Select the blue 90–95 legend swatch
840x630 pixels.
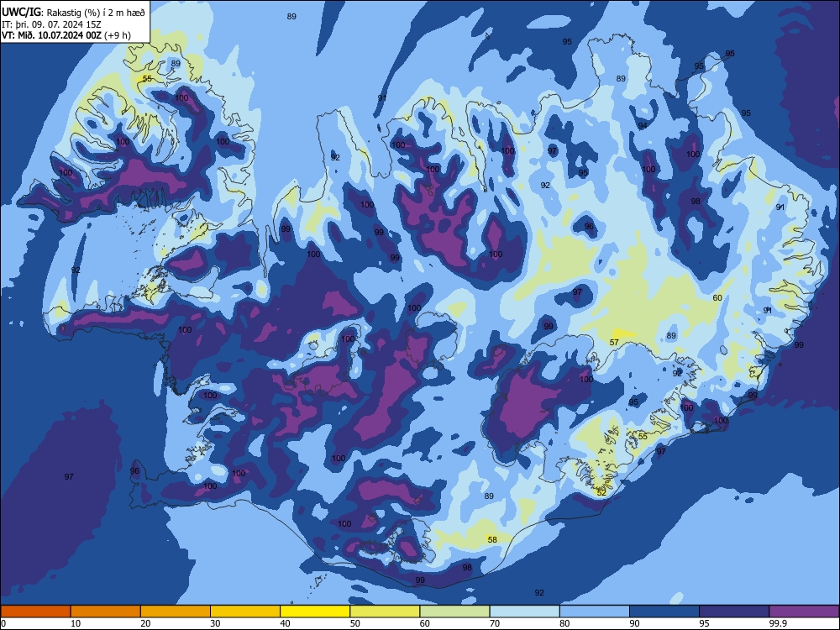pos(664,612)
